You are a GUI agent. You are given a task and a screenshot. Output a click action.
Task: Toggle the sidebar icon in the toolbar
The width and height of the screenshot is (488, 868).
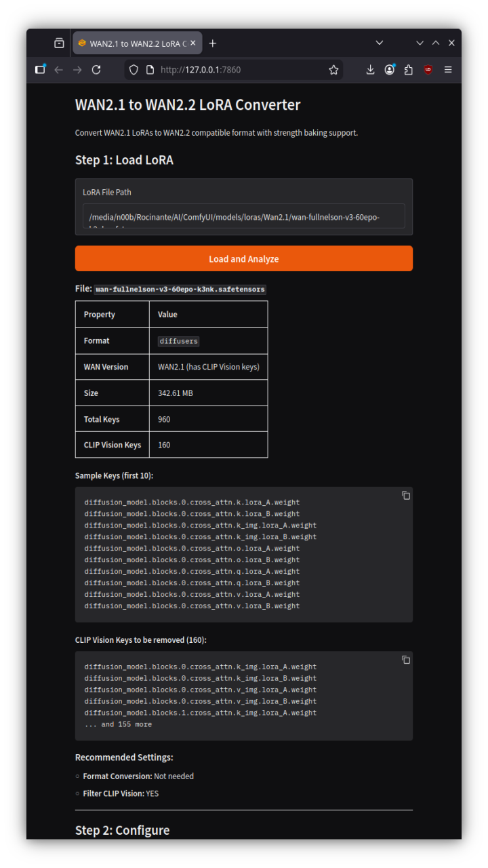(x=40, y=69)
